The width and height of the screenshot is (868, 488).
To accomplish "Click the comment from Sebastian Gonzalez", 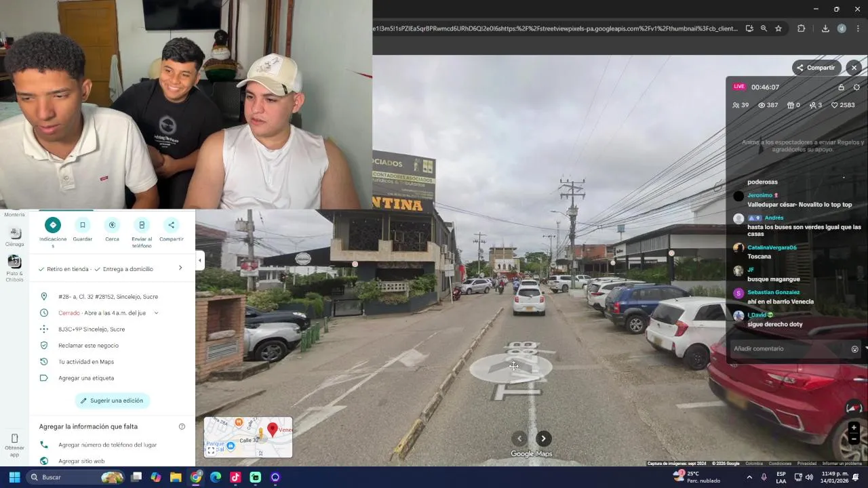I will point(781,302).
